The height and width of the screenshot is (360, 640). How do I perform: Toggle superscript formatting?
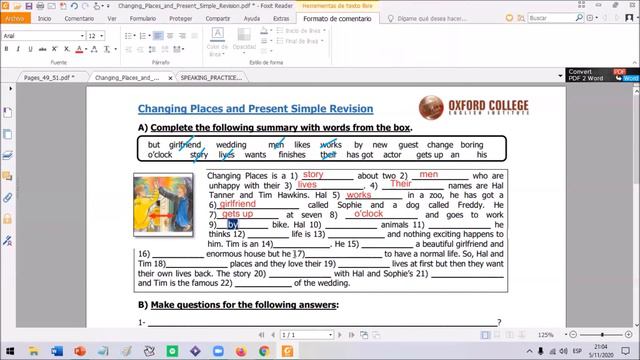(x=54, y=49)
